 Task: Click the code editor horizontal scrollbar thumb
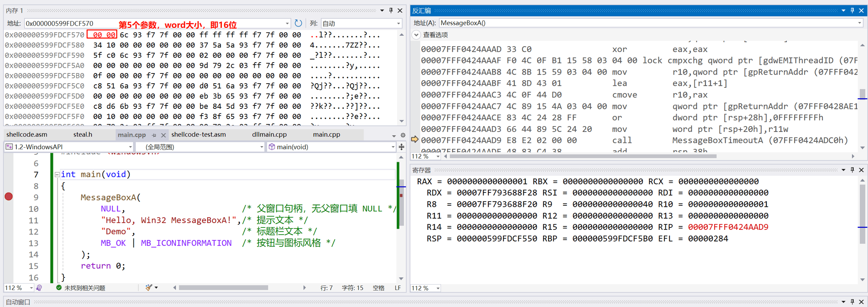coord(223,288)
